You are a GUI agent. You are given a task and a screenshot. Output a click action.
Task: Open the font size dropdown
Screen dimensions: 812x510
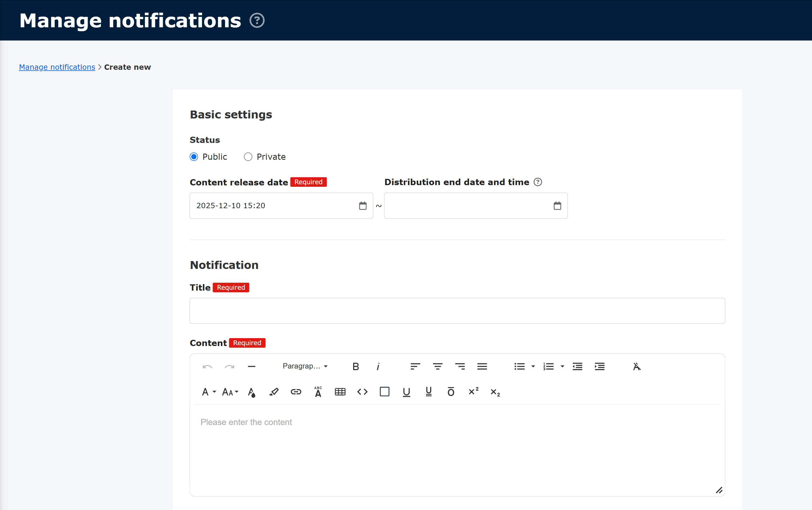230,392
